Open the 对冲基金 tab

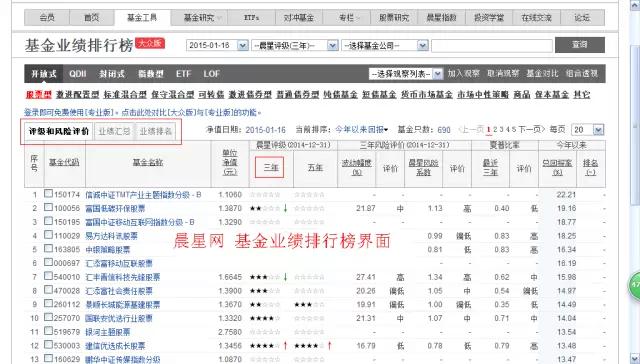299,18
